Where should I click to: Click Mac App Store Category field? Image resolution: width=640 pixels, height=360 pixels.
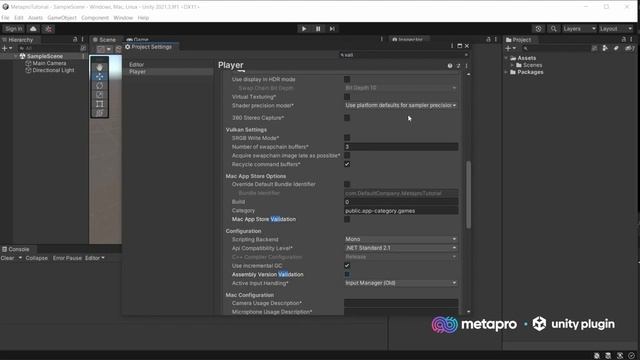pyautogui.click(x=401, y=211)
